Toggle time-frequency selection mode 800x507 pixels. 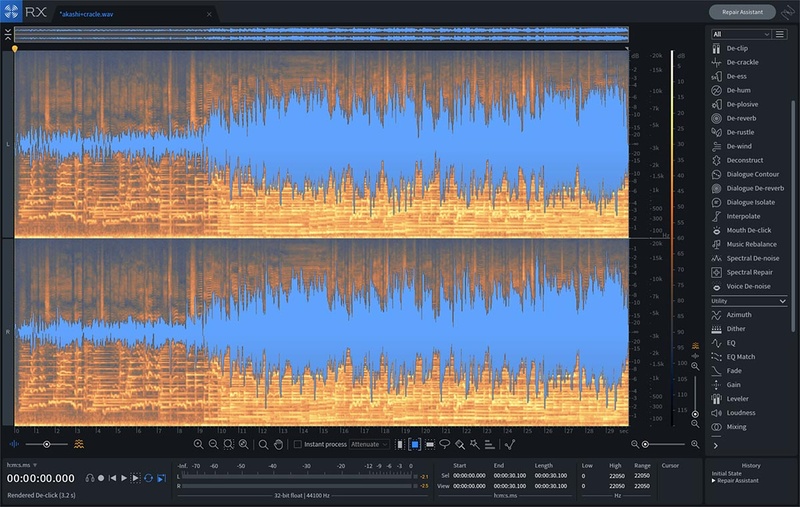(414, 444)
